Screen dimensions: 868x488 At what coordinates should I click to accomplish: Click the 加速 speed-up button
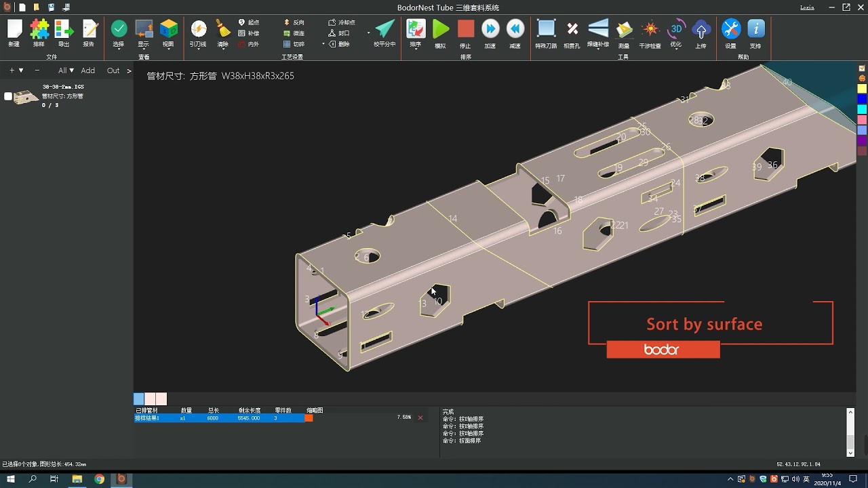(x=490, y=28)
